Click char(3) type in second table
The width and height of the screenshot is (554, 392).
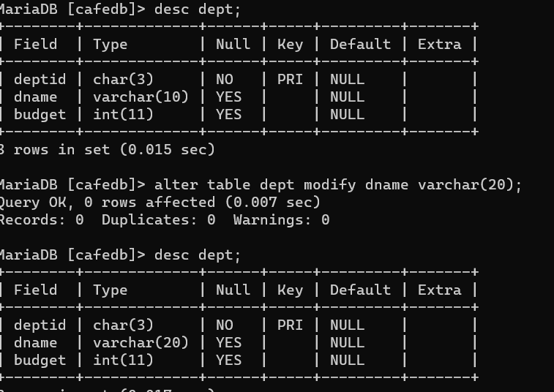[123, 325]
